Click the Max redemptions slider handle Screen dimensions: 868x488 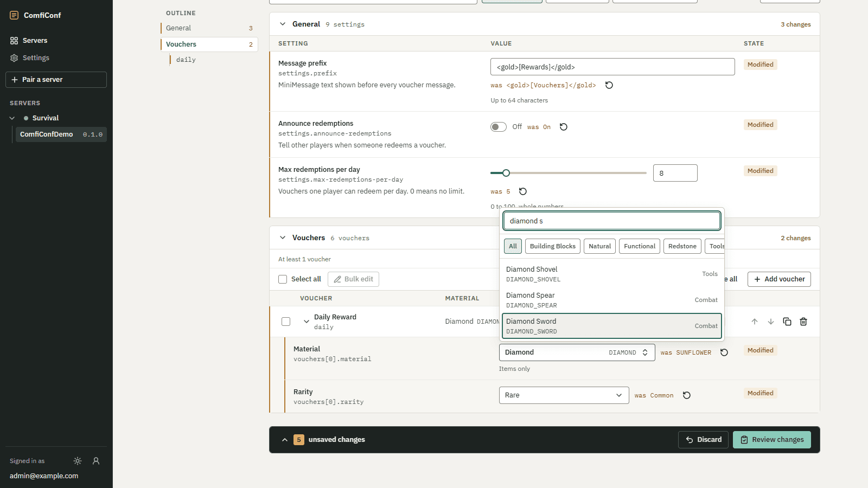click(506, 173)
